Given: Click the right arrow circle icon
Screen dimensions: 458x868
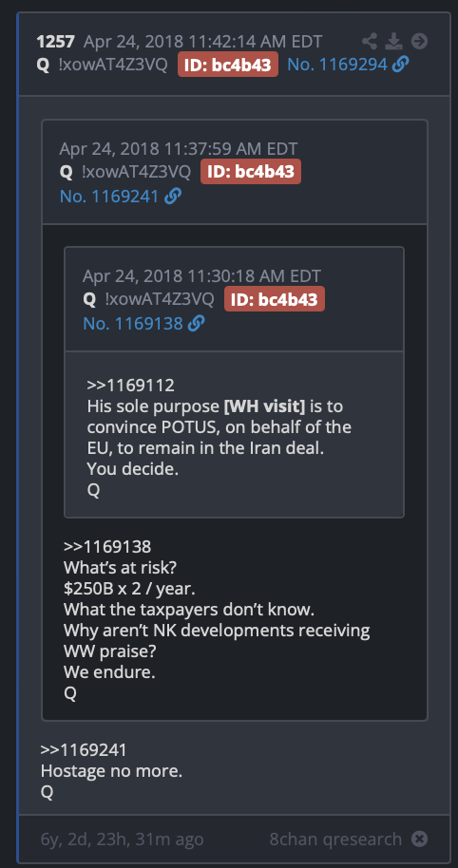Looking at the screenshot, I should coord(419,41).
